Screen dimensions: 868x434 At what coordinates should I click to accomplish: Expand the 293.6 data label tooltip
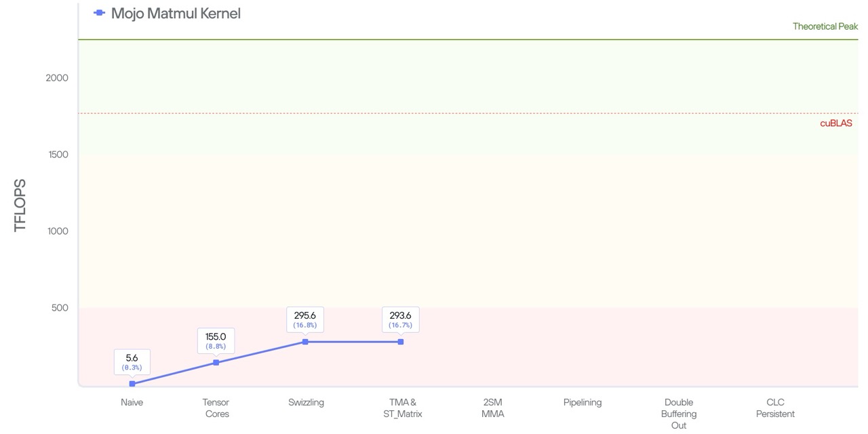coord(401,319)
